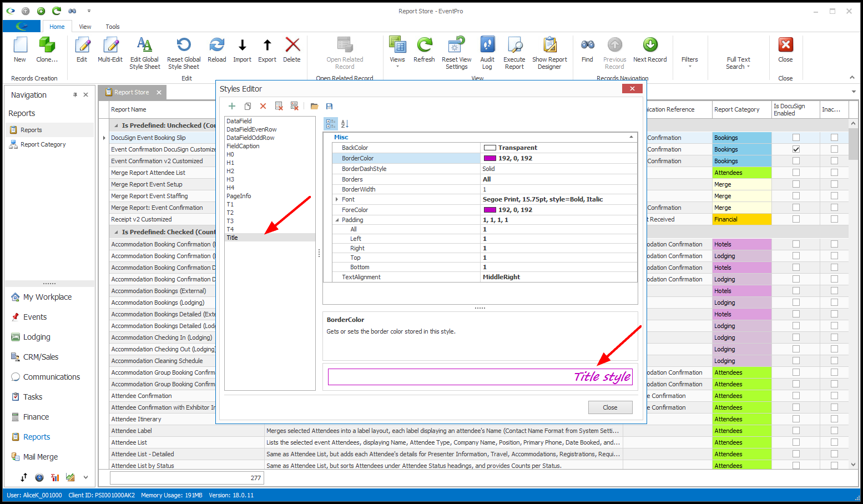Click the sigma bar chart icon in navigation footer

click(x=55, y=477)
